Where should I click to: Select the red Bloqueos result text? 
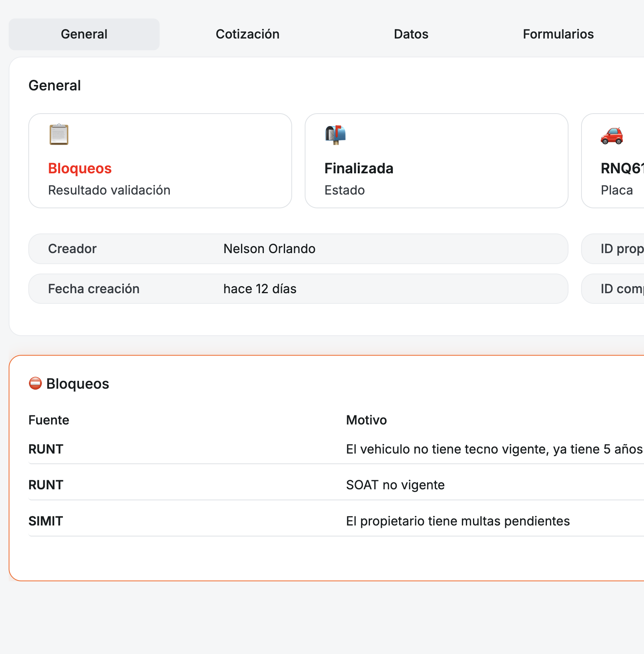80,168
